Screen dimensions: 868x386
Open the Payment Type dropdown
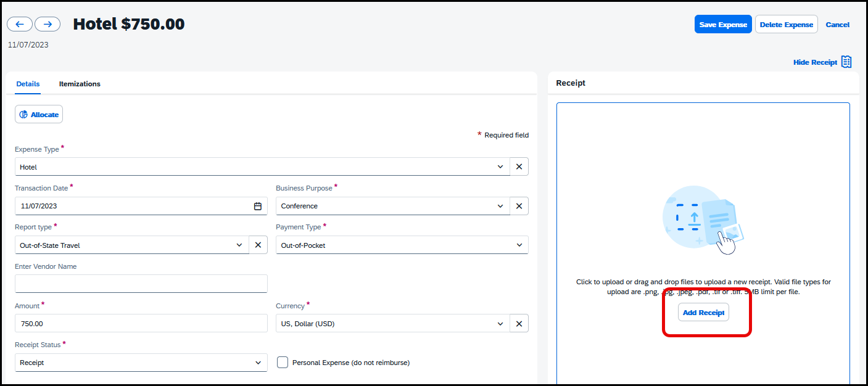[520, 245]
